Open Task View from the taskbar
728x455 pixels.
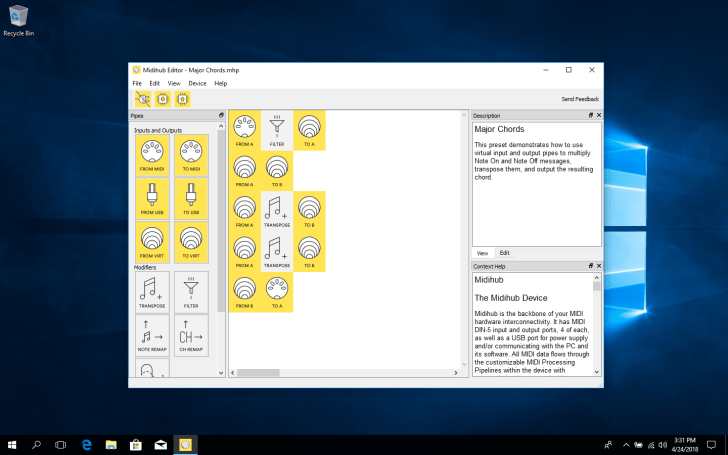[x=60, y=445]
